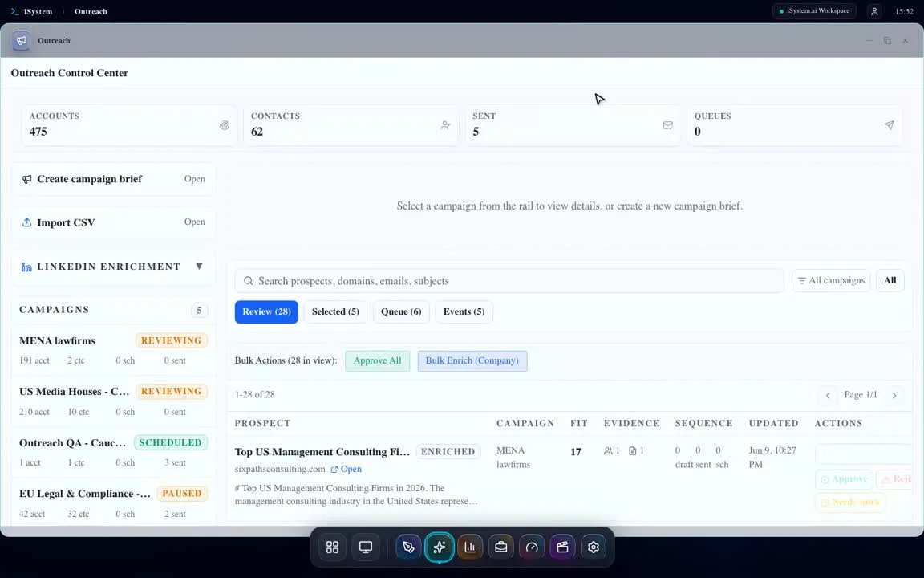Click the FIT column header

pyautogui.click(x=578, y=424)
